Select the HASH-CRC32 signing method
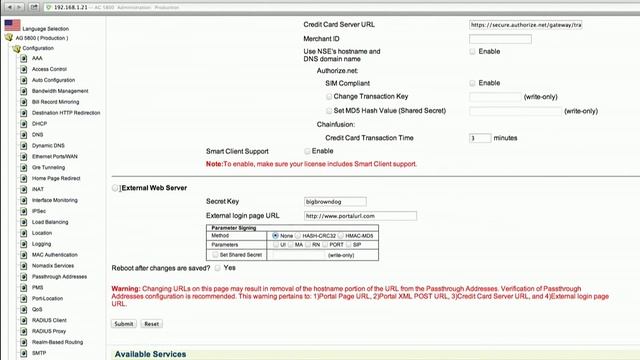640x360 pixels. 298,236
